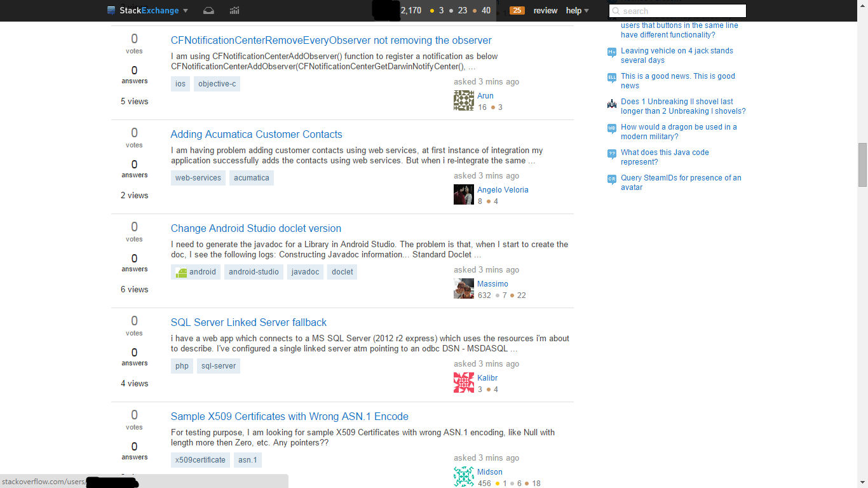The width and height of the screenshot is (868, 488).
Task: Click Angelo Veloria's avatar
Action: click(x=464, y=194)
